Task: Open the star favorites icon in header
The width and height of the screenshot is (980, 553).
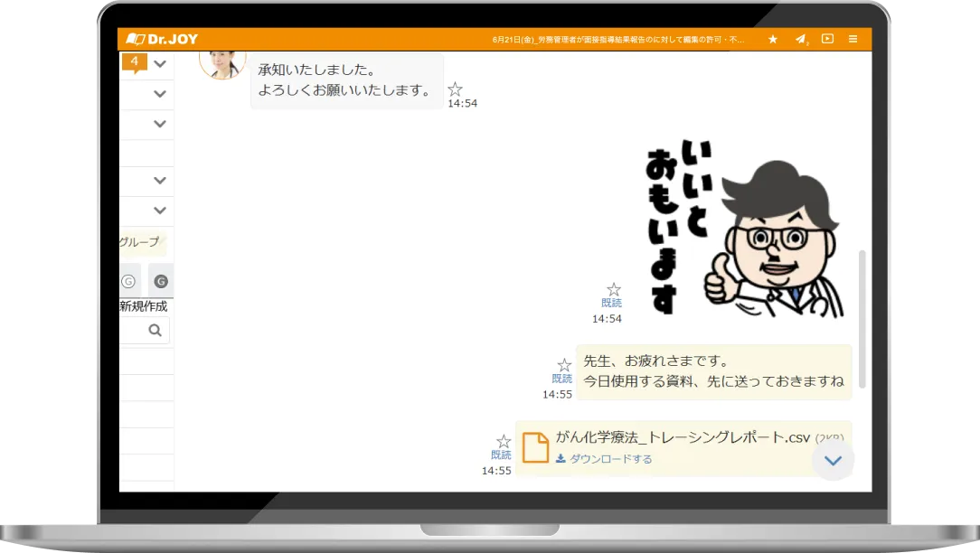Action: (x=773, y=39)
